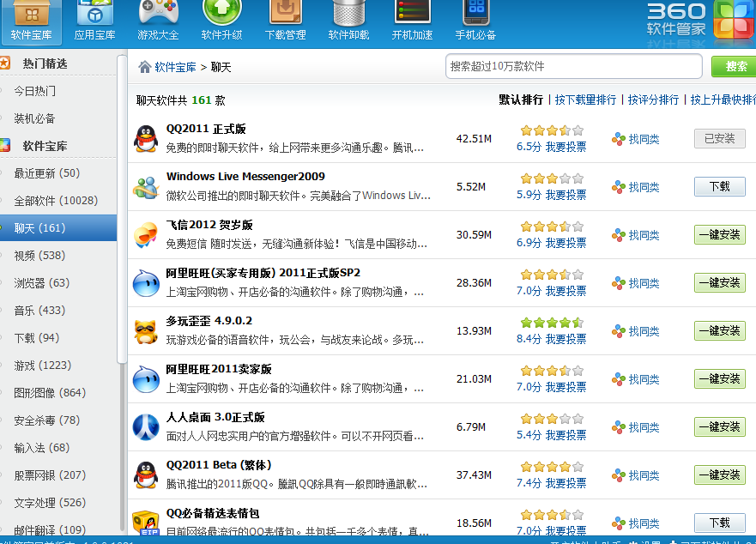Image resolution: width=756 pixels, height=544 pixels.
Task: Click 找同类 for 人人桌面 3.0正式版
Action: click(636, 427)
